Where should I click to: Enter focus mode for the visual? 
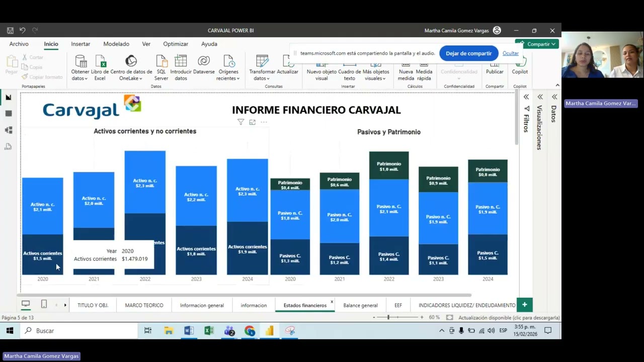pyautogui.click(x=253, y=122)
